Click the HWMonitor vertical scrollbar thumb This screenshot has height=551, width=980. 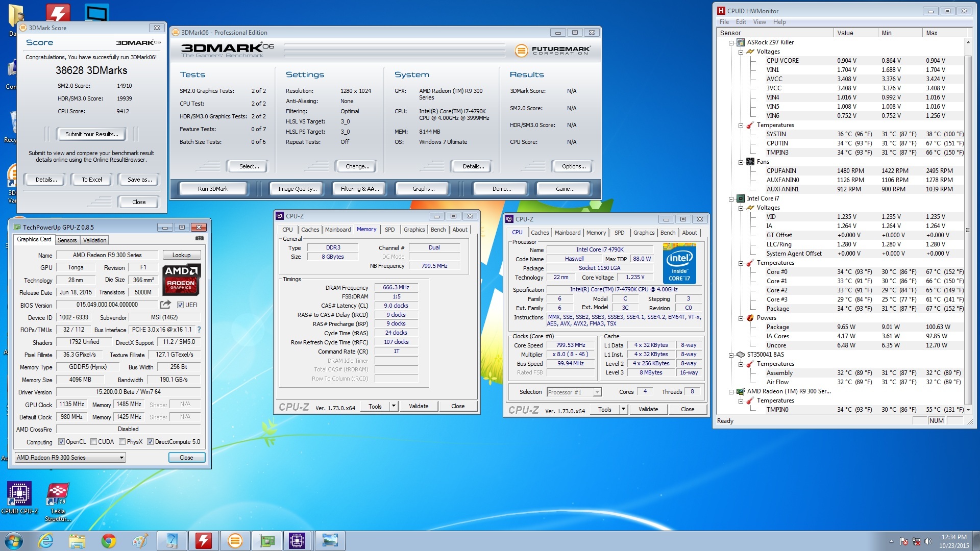(968, 230)
